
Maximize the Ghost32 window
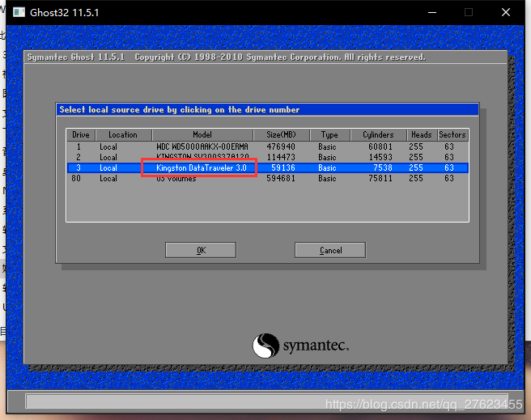(469, 12)
